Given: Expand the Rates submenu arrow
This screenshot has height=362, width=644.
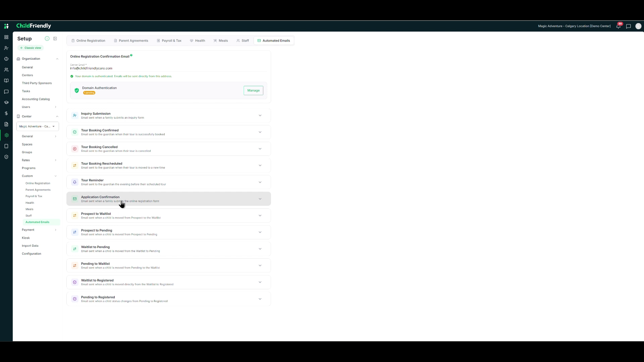Looking at the screenshot, I should (x=56, y=160).
